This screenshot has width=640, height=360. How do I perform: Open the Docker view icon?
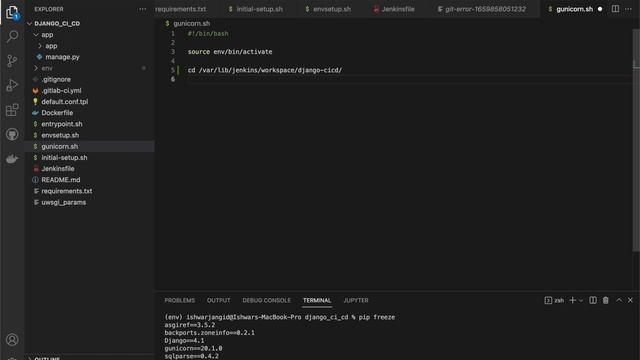[12, 159]
